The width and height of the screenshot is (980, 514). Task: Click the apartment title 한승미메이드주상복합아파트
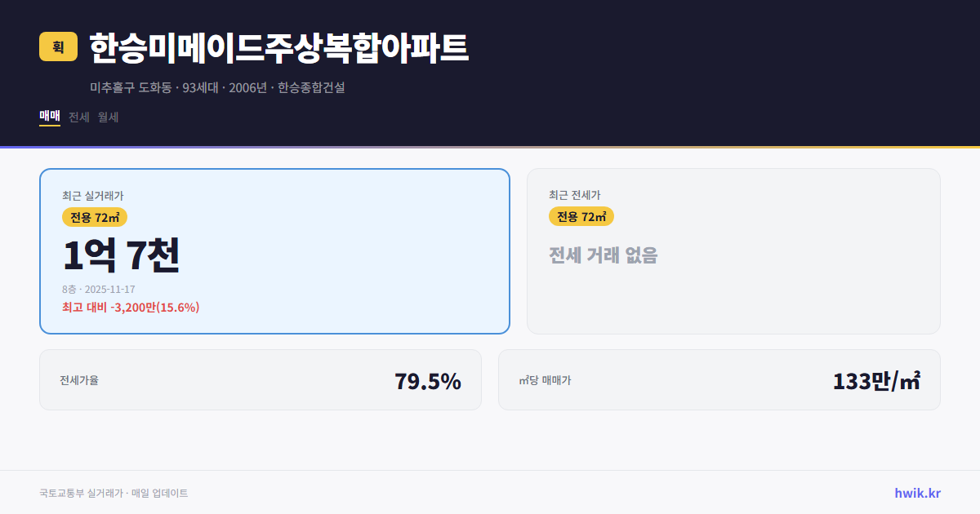(278, 48)
